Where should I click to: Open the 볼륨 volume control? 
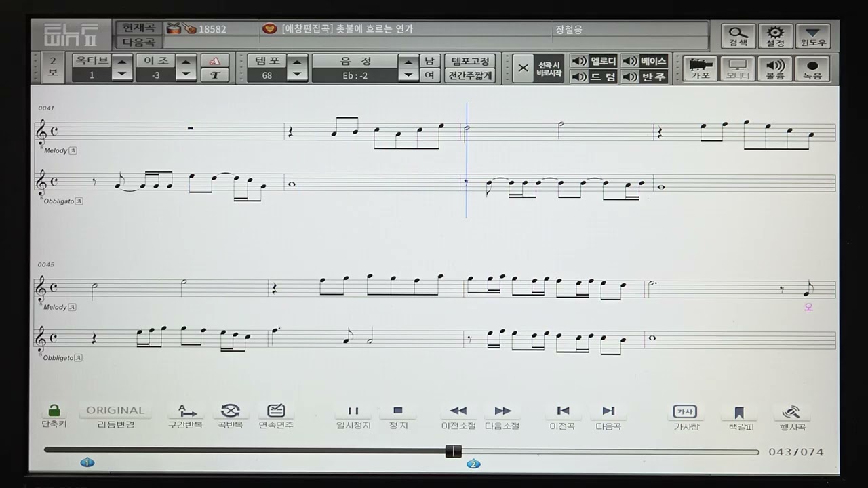[775, 69]
